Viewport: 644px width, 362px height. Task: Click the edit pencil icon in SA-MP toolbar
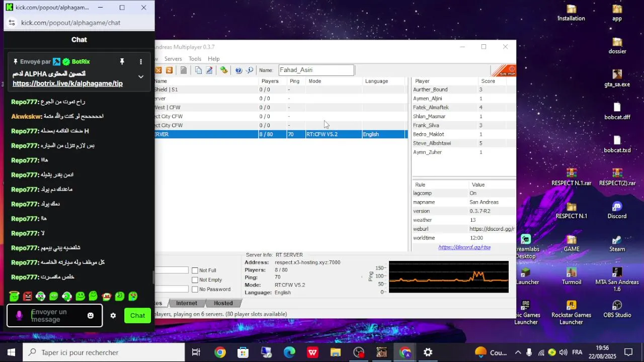[209, 70]
